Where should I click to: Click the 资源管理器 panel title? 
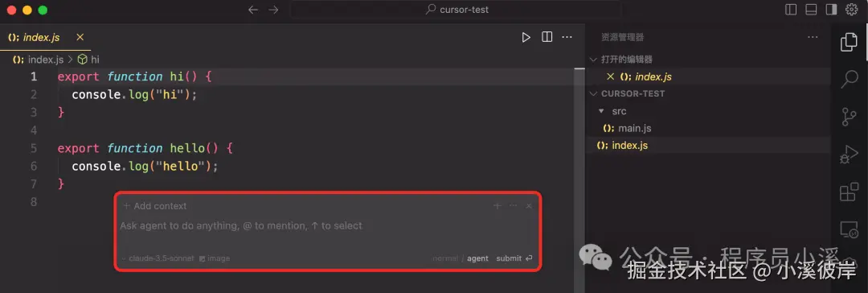[x=622, y=37]
